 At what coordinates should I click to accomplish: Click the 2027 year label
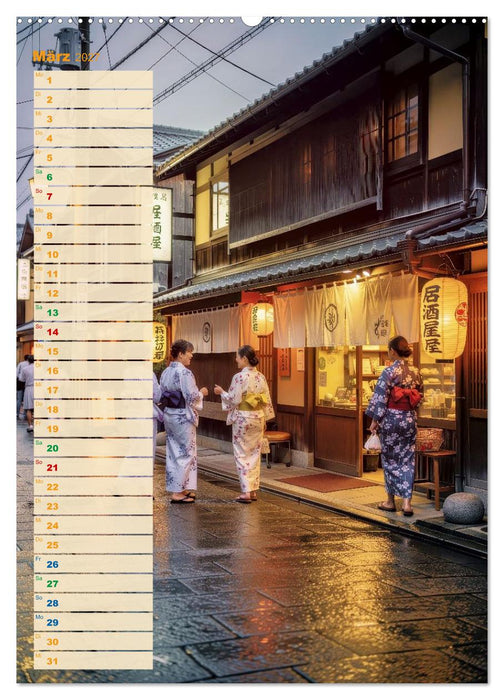(87, 57)
